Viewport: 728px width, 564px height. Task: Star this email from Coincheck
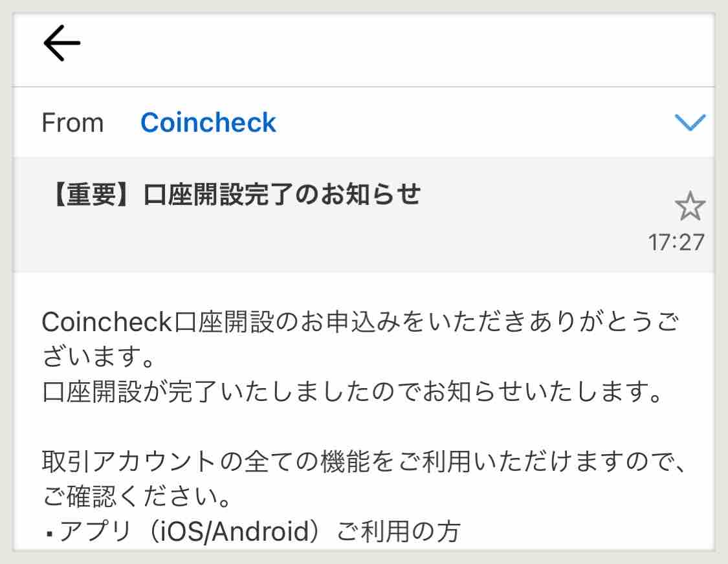coord(690,208)
